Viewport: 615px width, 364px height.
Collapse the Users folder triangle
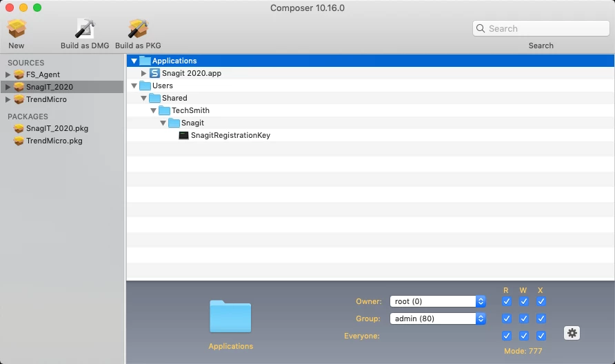point(134,85)
